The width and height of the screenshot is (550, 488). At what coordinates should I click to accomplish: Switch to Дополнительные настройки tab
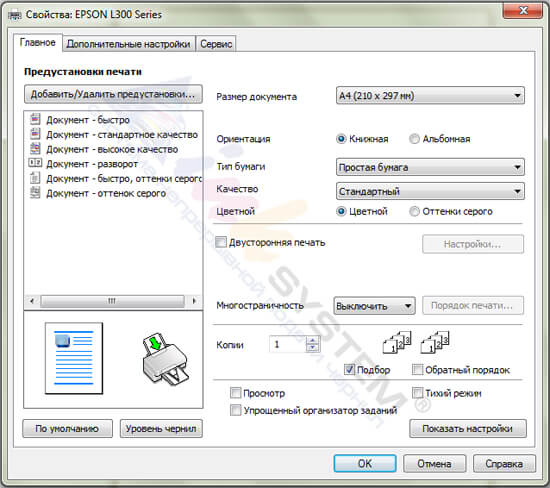coord(128,44)
